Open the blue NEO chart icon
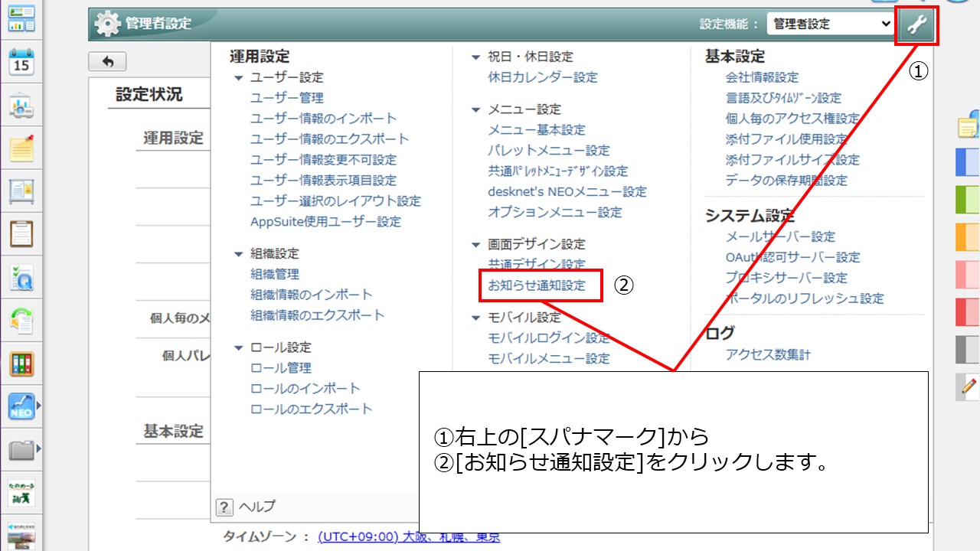The width and height of the screenshot is (980, 551). pos(21,406)
